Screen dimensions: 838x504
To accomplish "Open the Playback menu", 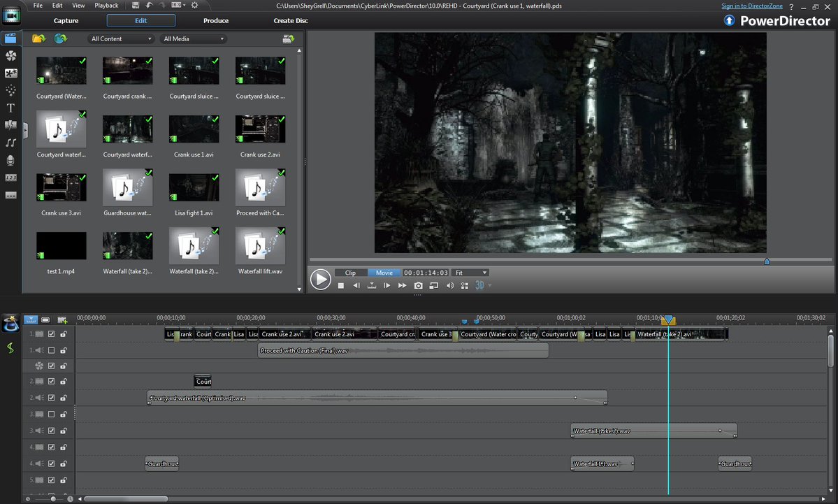I will pos(106,5).
